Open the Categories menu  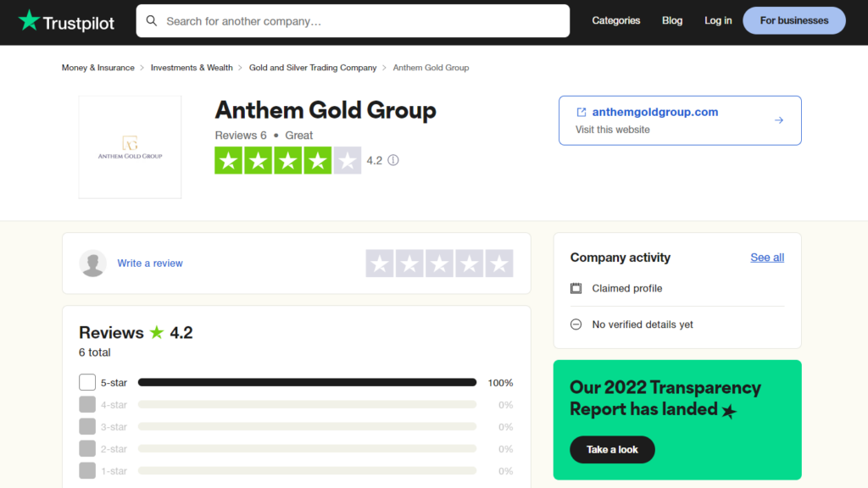(615, 20)
